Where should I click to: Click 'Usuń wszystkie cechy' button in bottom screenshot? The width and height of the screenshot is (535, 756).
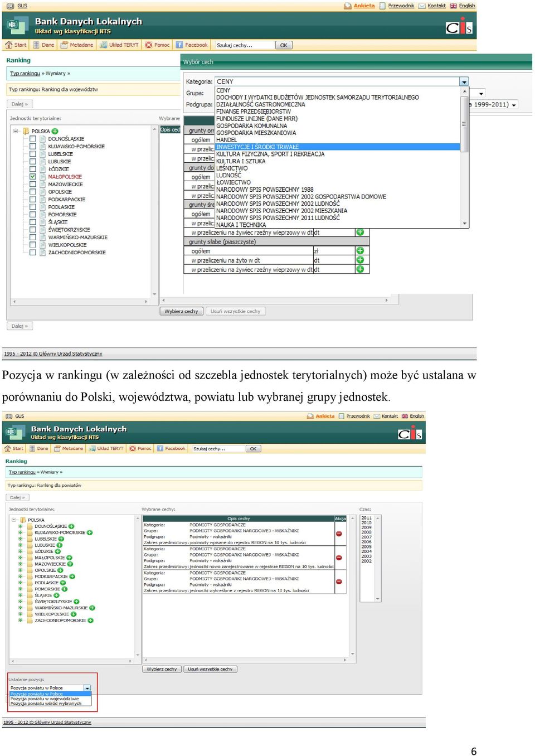click(x=210, y=669)
